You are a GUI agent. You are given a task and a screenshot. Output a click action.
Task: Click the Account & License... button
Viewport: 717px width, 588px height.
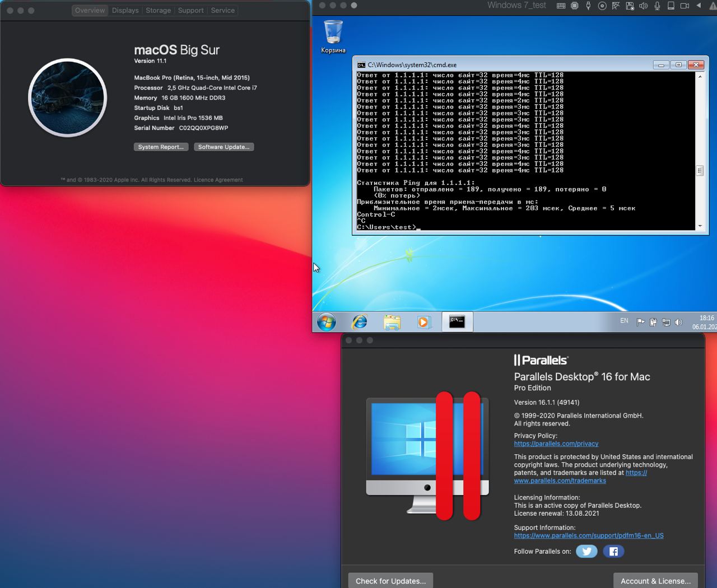click(x=655, y=581)
